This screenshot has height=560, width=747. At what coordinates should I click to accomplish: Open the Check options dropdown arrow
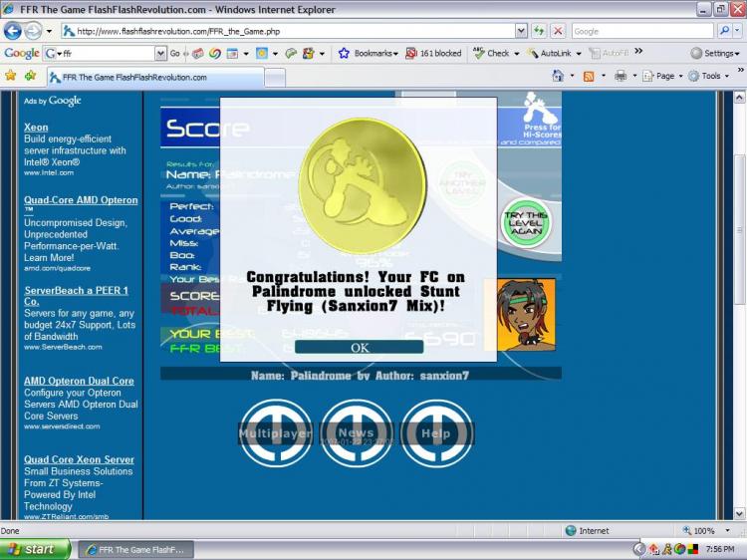coord(516,54)
